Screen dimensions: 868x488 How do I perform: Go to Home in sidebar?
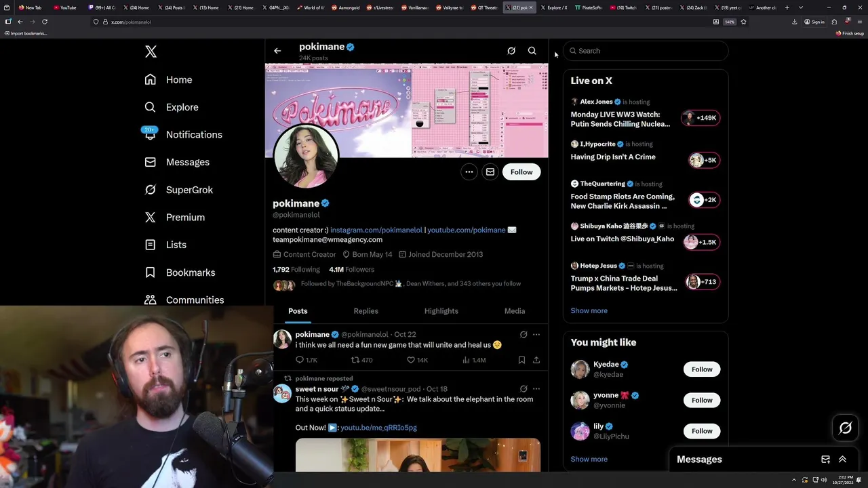coord(168,79)
